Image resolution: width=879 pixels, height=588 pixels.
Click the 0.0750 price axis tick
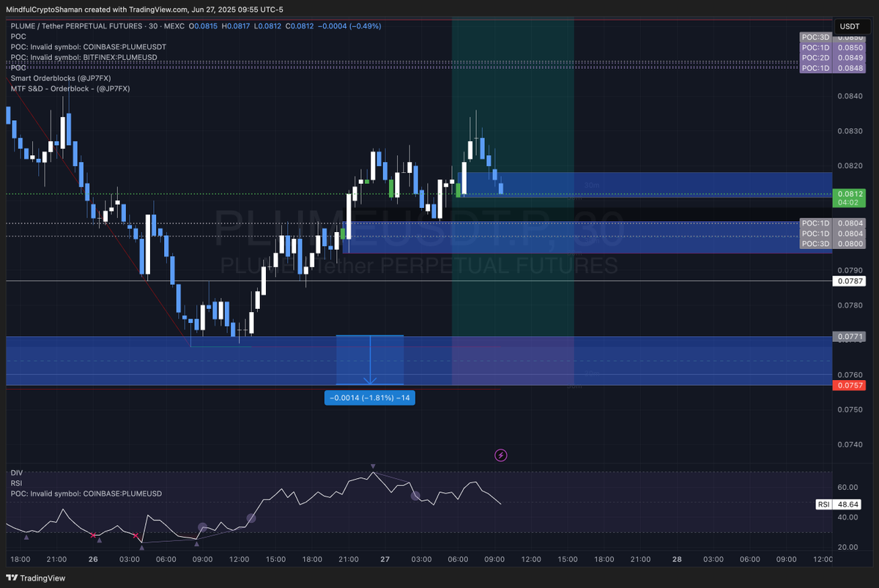click(x=850, y=409)
